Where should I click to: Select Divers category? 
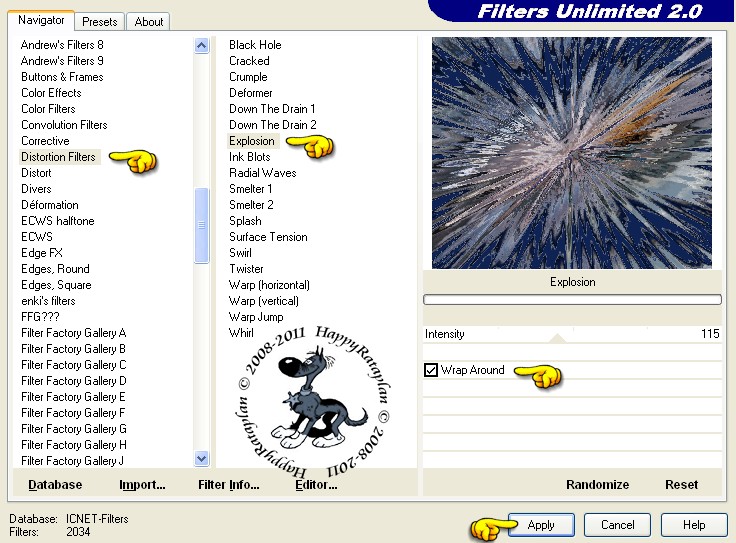tap(36, 189)
